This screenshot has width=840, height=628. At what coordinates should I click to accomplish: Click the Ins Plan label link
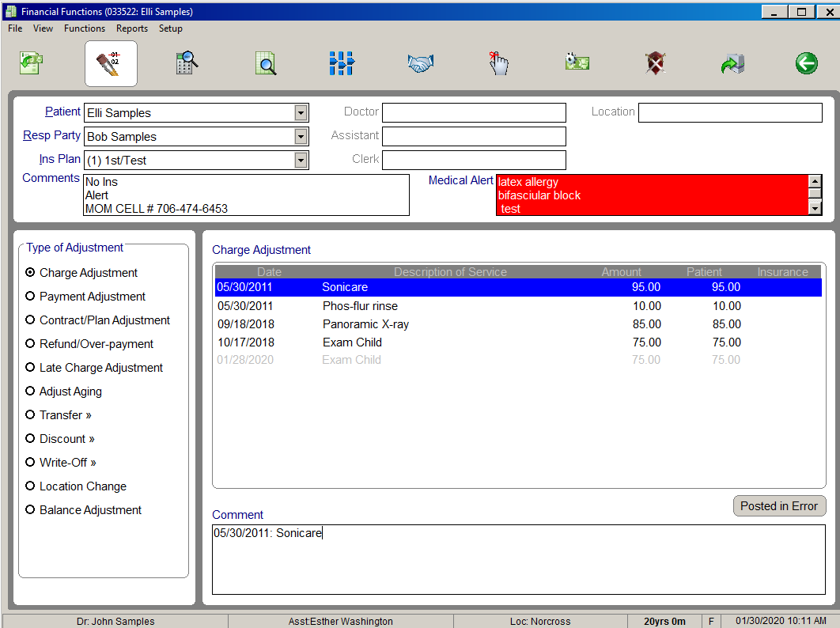pos(59,159)
